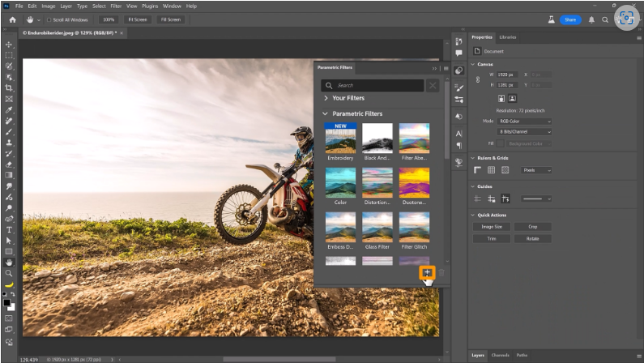The width and height of the screenshot is (644, 363).
Task: Open the guide line style dropdown
Action: point(536,199)
